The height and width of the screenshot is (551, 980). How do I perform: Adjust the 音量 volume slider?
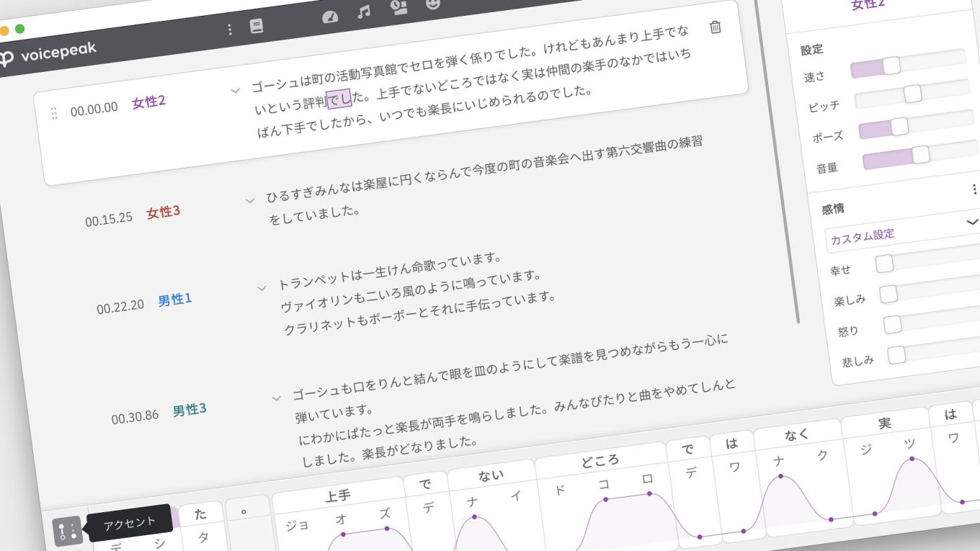(921, 155)
